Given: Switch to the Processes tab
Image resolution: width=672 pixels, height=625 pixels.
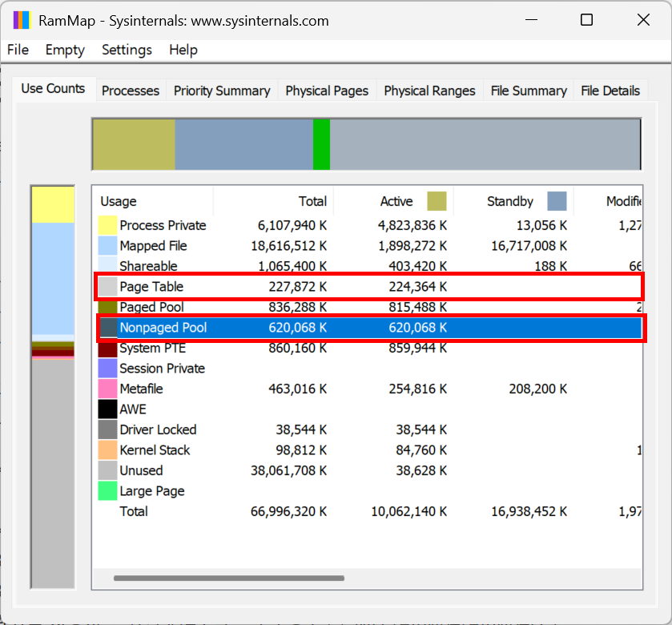Looking at the screenshot, I should point(131,91).
